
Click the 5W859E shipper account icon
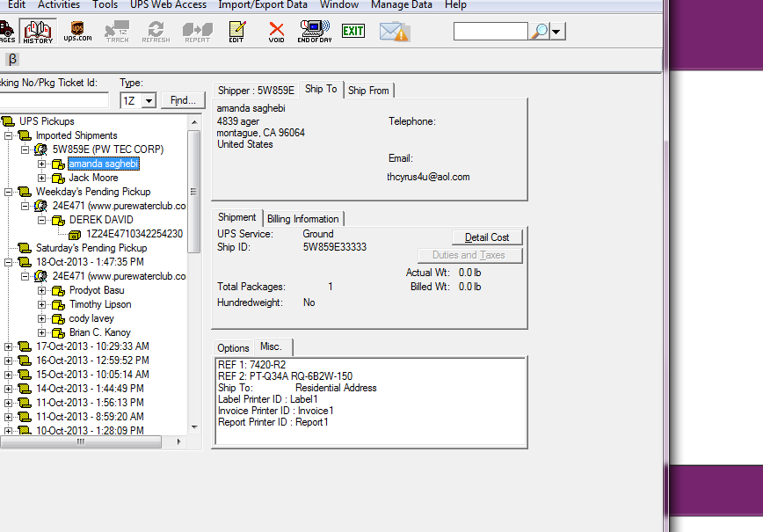coord(40,149)
